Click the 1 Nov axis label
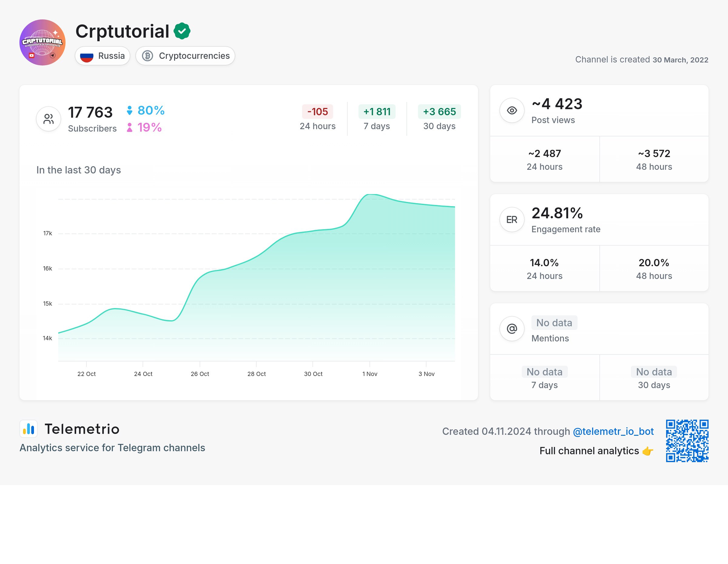The width and height of the screenshot is (728, 564). click(370, 374)
